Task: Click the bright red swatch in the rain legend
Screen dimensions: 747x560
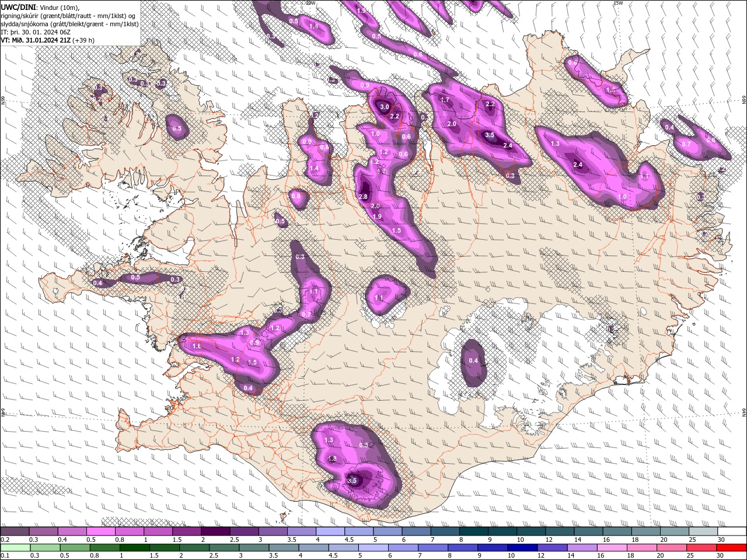Action: (x=732, y=548)
